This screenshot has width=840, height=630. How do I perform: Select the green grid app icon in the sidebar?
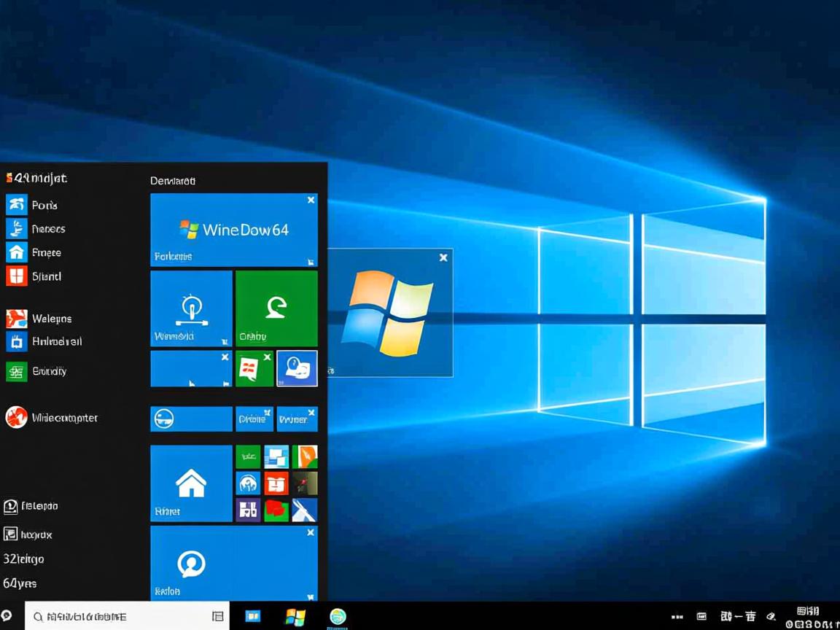click(x=16, y=371)
